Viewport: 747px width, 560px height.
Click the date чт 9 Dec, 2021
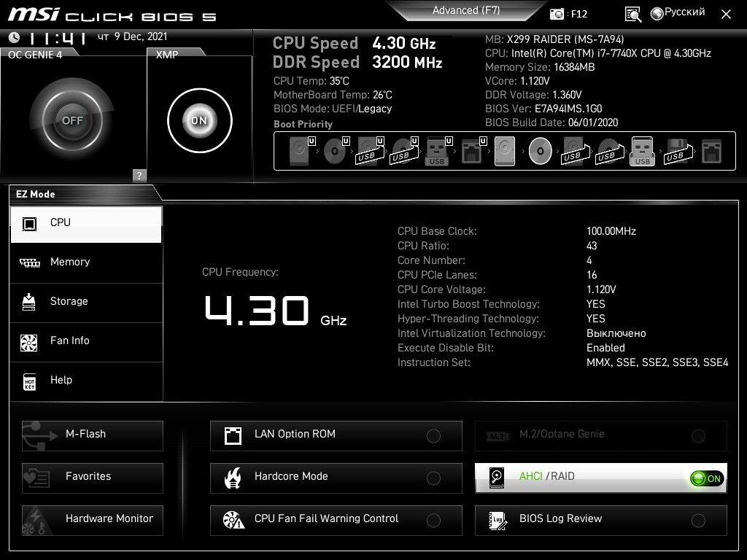pyautogui.click(x=133, y=36)
